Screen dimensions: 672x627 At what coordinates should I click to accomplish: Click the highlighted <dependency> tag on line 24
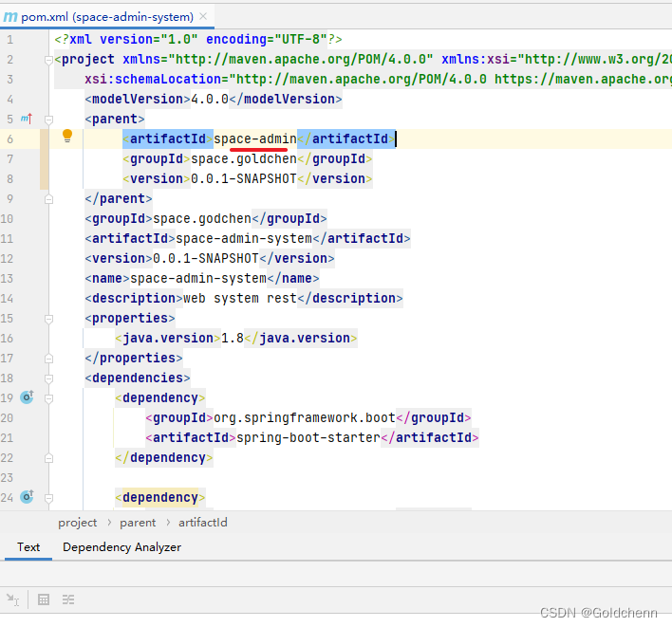[160, 497]
